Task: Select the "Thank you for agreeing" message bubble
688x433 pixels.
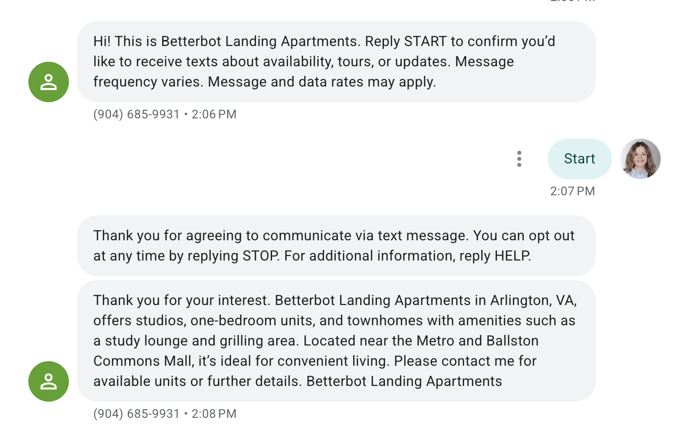Action: (335, 246)
